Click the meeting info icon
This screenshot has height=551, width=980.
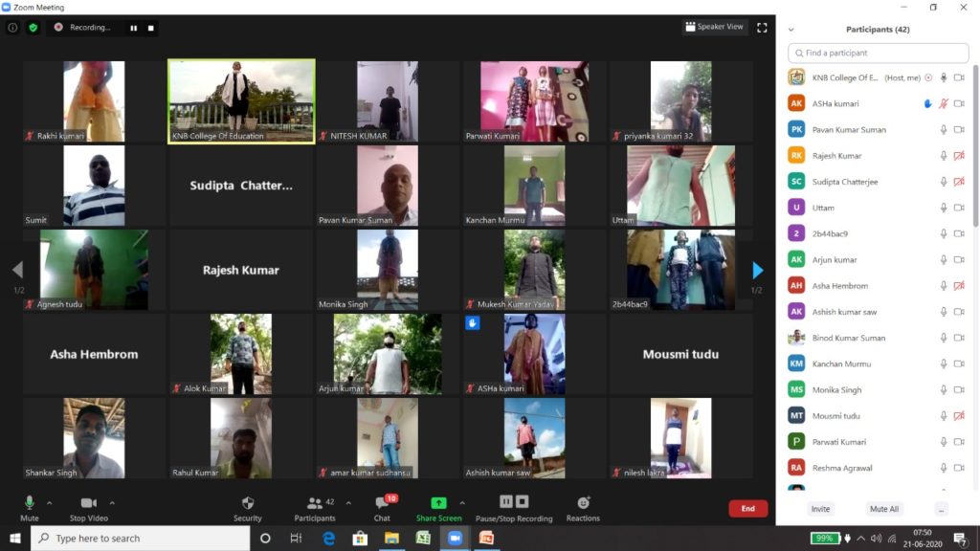(12, 28)
